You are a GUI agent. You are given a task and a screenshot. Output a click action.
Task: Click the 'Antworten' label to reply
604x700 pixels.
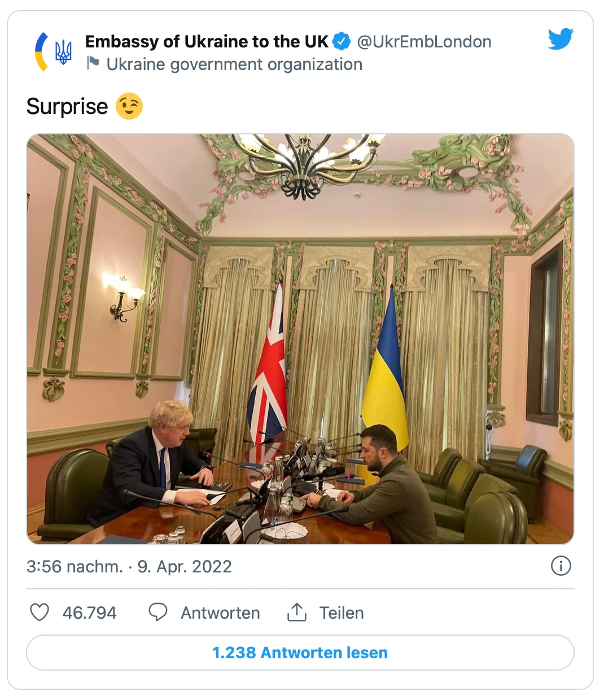pyautogui.click(x=220, y=612)
